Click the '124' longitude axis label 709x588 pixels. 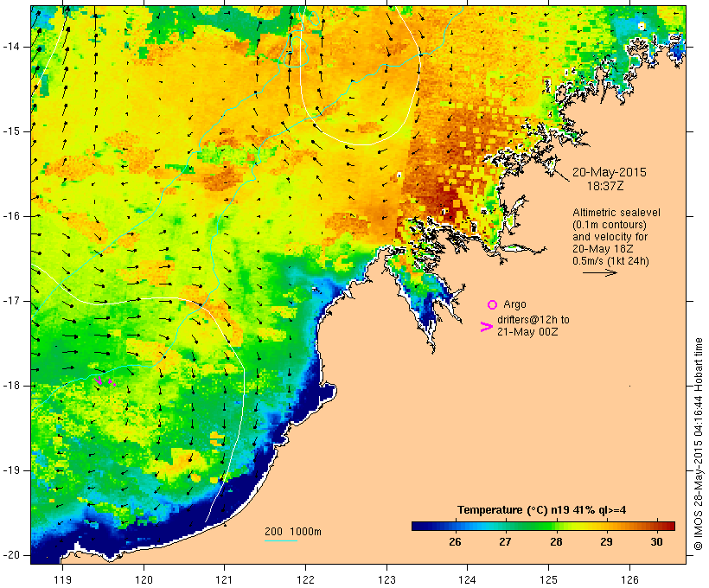pyautogui.click(x=467, y=579)
